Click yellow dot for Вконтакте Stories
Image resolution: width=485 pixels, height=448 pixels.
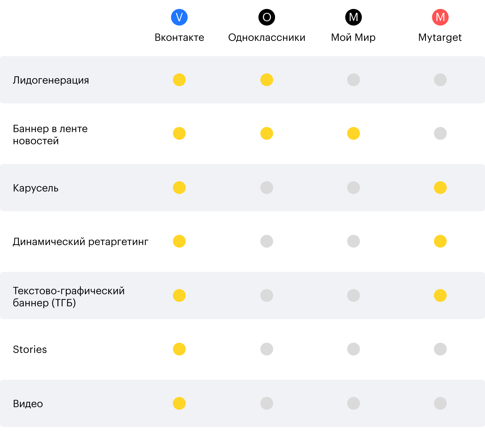(179, 349)
